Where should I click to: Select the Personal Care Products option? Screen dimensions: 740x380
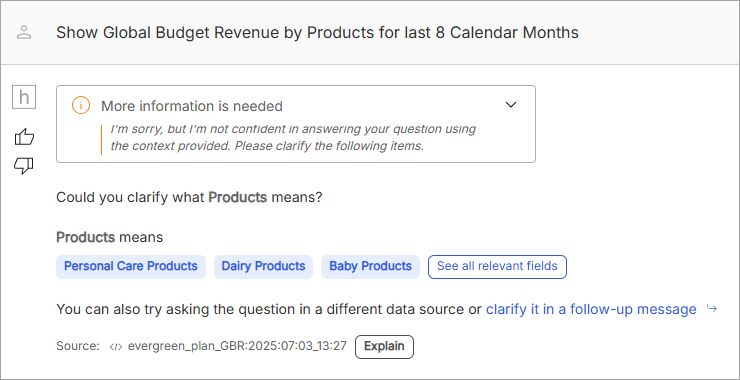[x=131, y=267]
